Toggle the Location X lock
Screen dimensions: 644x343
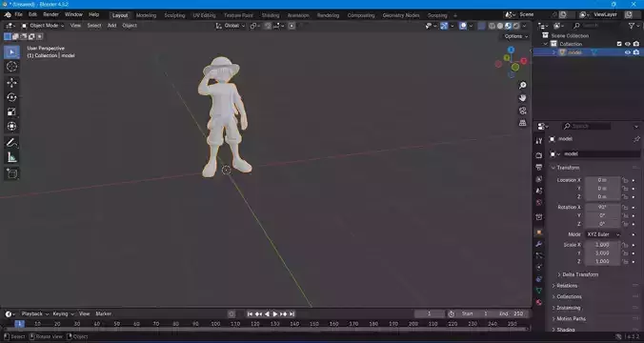[625, 180]
